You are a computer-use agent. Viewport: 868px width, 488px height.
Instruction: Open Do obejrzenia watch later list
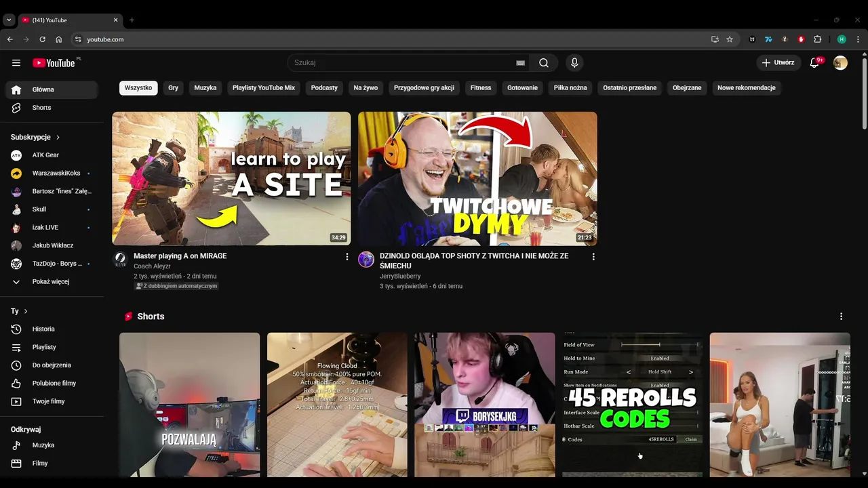pos(52,365)
